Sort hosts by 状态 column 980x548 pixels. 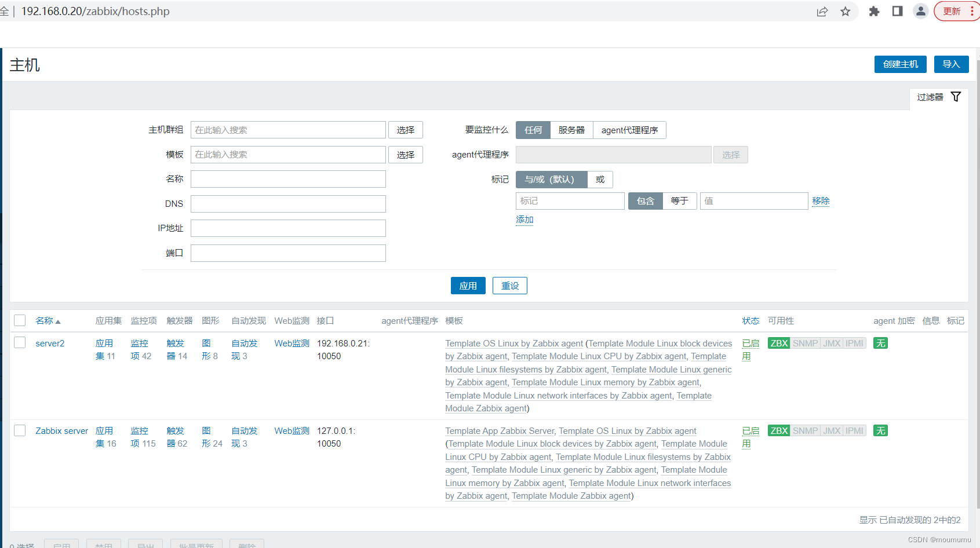(751, 320)
